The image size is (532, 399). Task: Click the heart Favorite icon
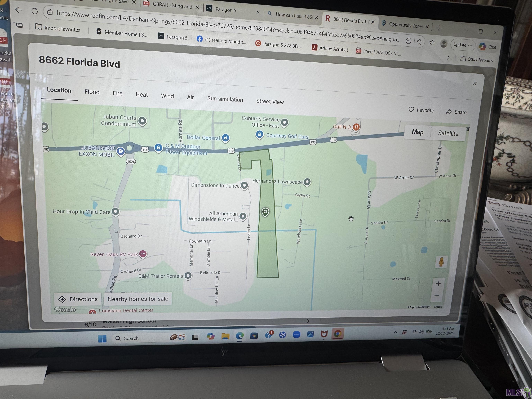(x=411, y=109)
